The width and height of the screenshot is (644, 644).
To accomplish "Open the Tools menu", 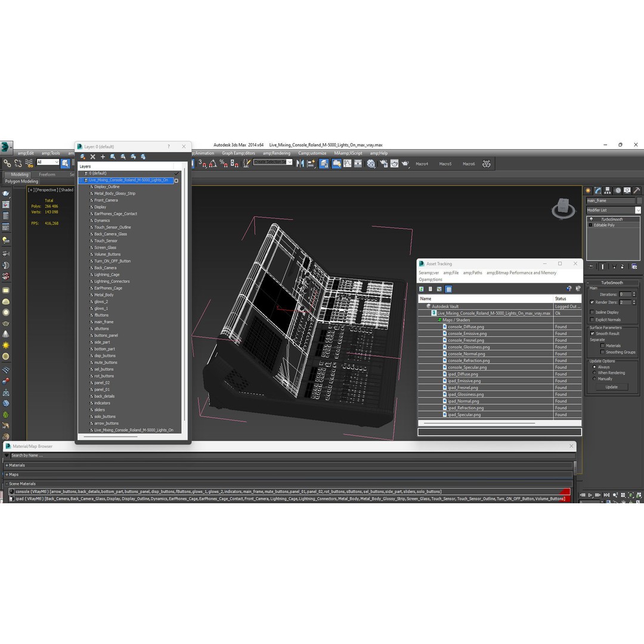I will click(51, 153).
